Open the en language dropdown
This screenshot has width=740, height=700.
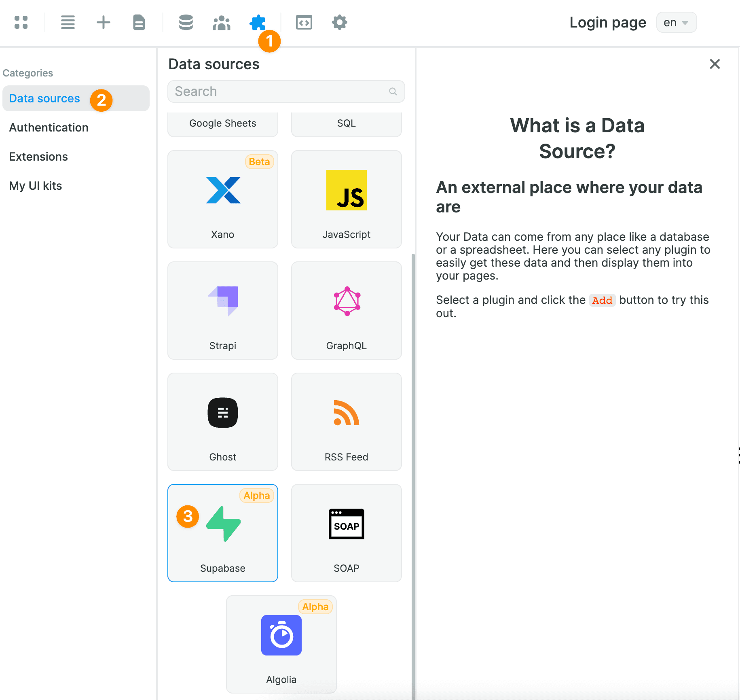[676, 22]
